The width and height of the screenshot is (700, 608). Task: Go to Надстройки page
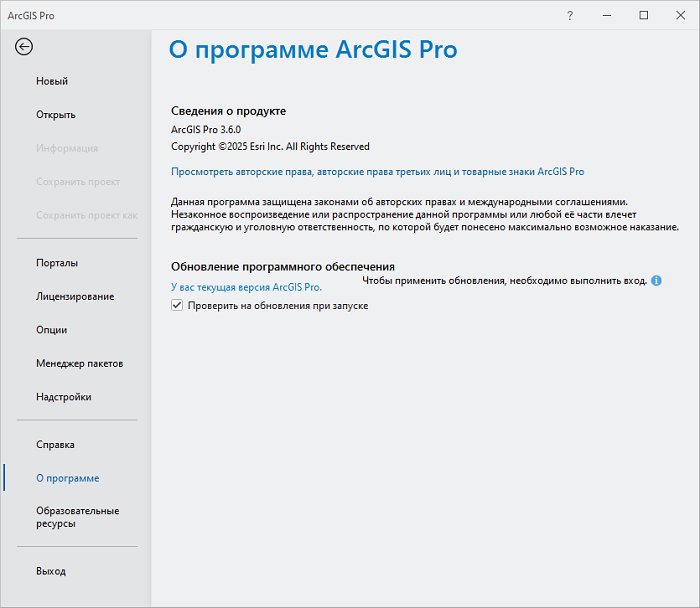[64, 397]
